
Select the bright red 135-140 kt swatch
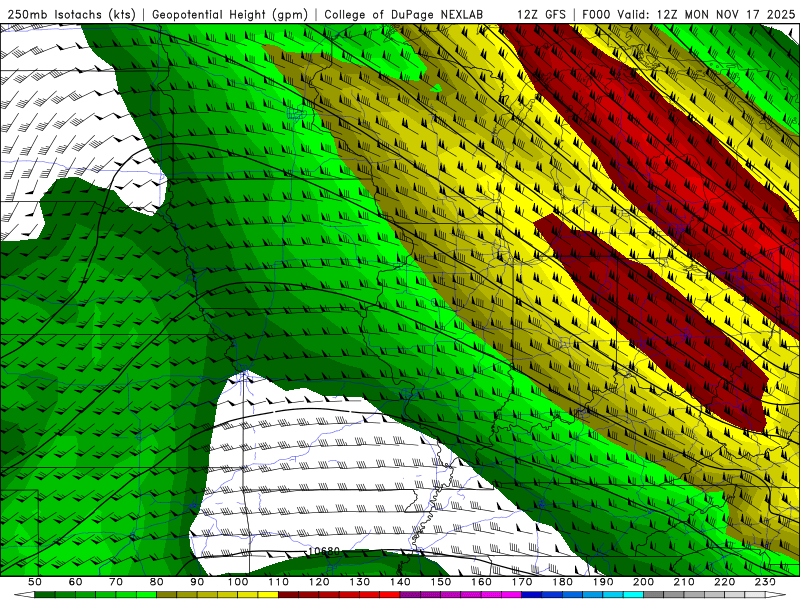pyautogui.click(x=390, y=594)
